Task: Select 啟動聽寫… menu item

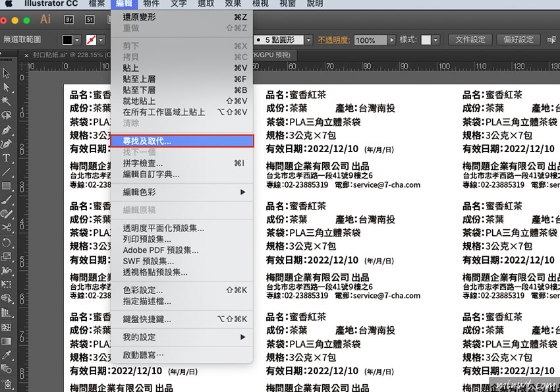Action: (182, 355)
